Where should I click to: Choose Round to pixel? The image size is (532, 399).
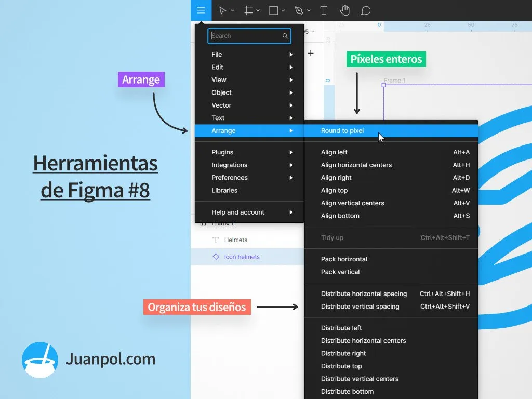pos(391,130)
